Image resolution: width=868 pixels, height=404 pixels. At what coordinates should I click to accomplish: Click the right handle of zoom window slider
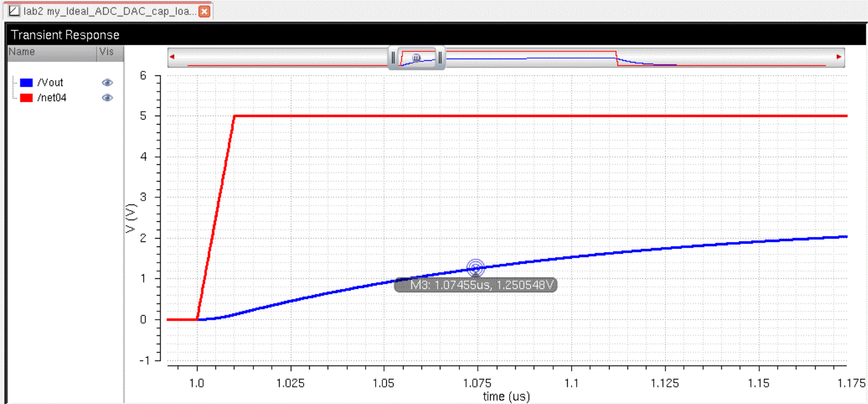tap(440, 58)
